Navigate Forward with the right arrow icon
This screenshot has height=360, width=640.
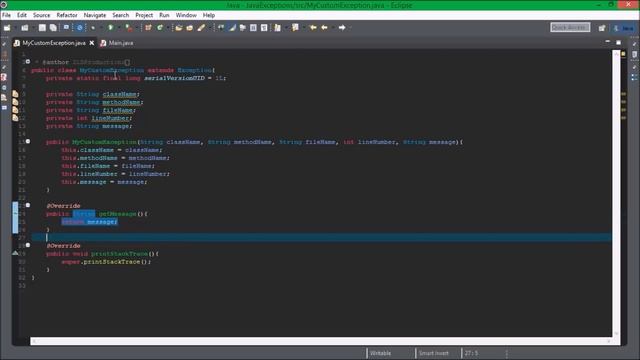(x=342, y=28)
